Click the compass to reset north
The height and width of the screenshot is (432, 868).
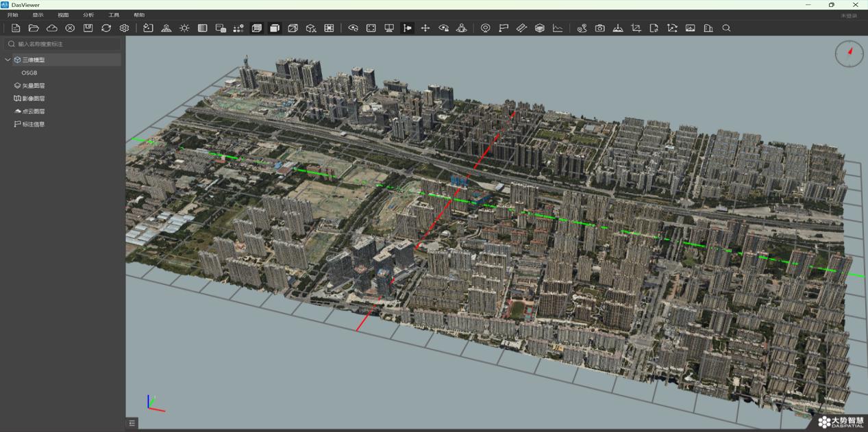click(850, 53)
